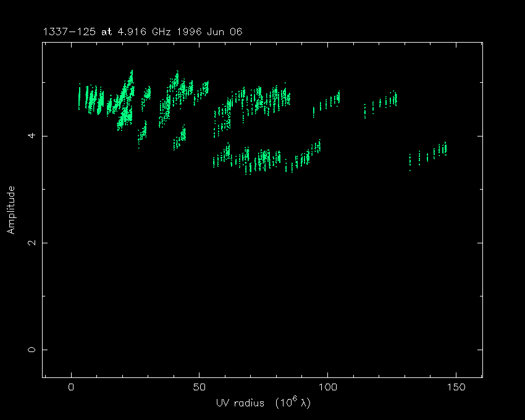Click the small data cluster near UV radius 28, amplitude 4
The image size is (525, 420).
tap(143, 132)
